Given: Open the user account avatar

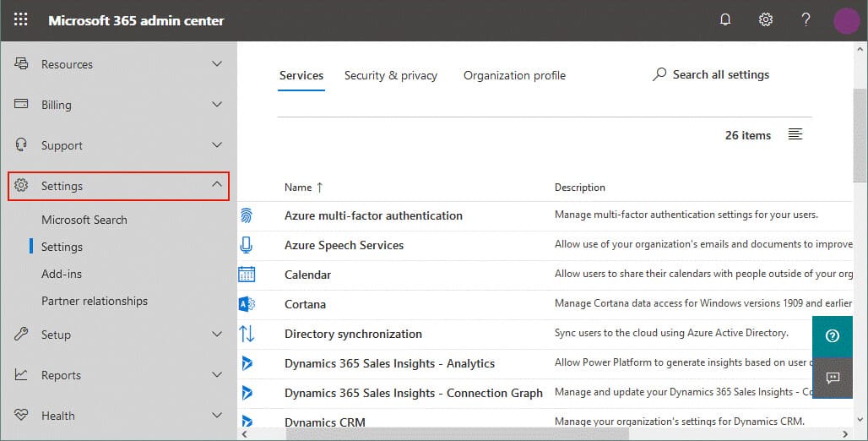Looking at the screenshot, I should pyautogui.click(x=846, y=21).
